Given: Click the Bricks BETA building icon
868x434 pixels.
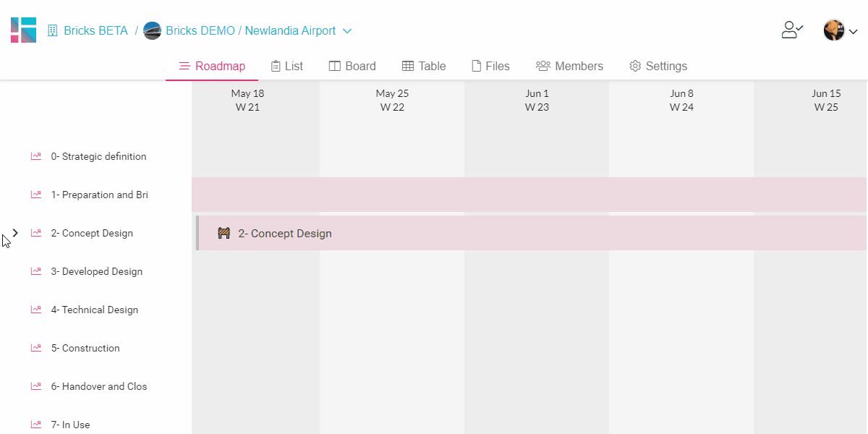Looking at the screenshot, I should 53,31.
